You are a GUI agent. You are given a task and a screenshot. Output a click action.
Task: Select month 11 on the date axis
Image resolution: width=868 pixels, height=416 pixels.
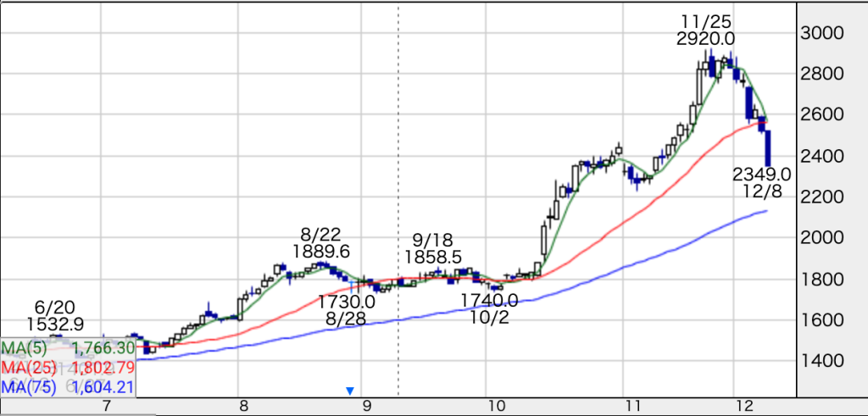coord(627,405)
